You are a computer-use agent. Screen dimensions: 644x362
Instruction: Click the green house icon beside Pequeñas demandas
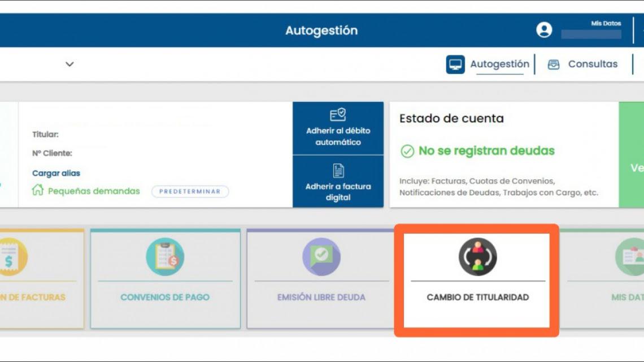click(x=38, y=191)
